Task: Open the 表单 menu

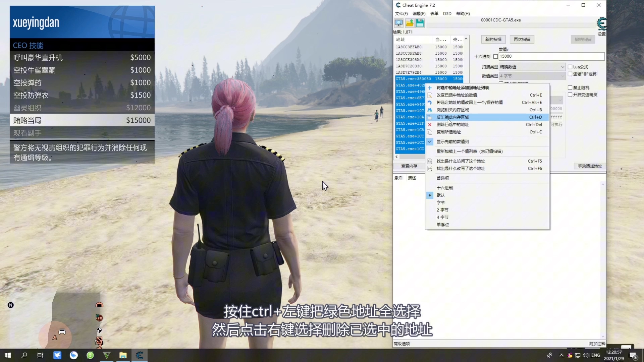Action: 434,14
